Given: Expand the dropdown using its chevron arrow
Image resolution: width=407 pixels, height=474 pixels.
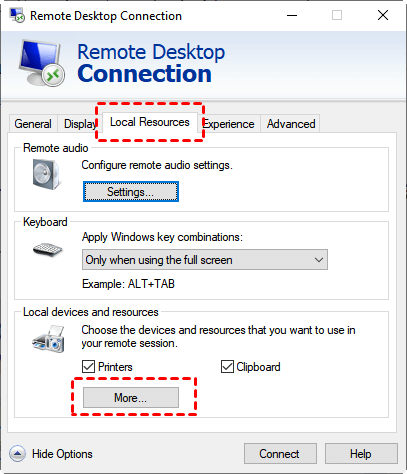Looking at the screenshot, I should tap(319, 260).
